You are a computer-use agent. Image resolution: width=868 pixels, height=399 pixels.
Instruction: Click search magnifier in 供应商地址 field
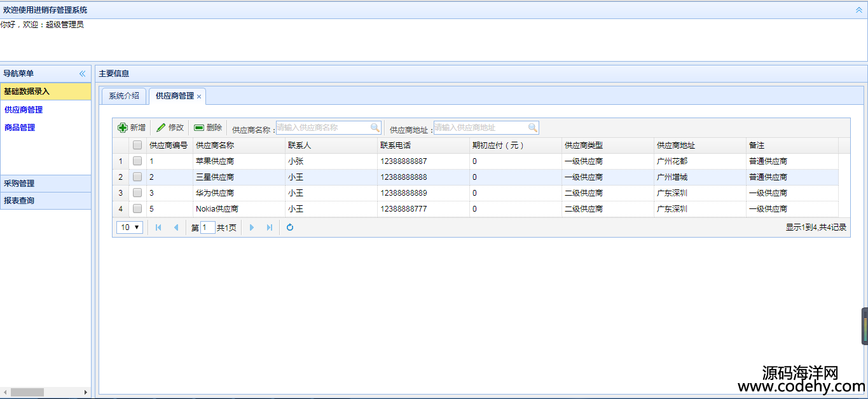(x=533, y=128)
